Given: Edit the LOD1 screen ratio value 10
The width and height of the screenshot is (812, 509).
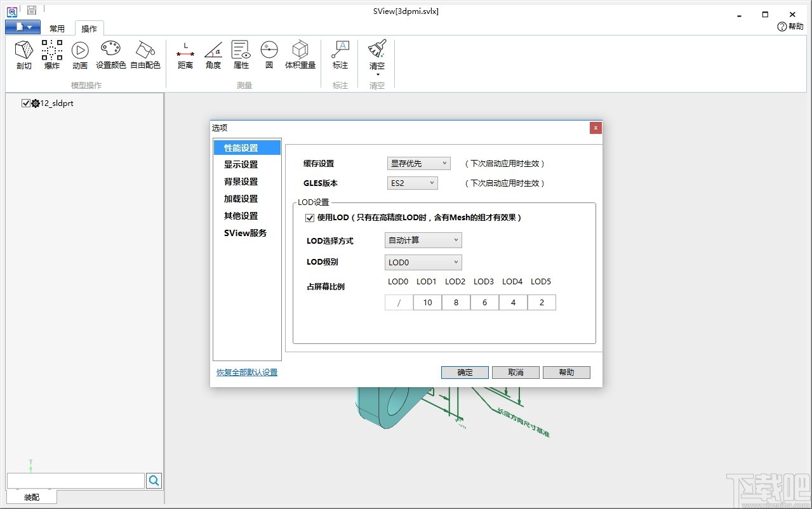Looking at the screenshot, I should click(427, 302).
